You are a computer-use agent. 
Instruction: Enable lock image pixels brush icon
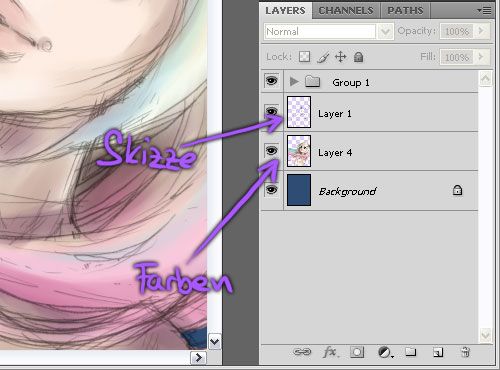323,57
